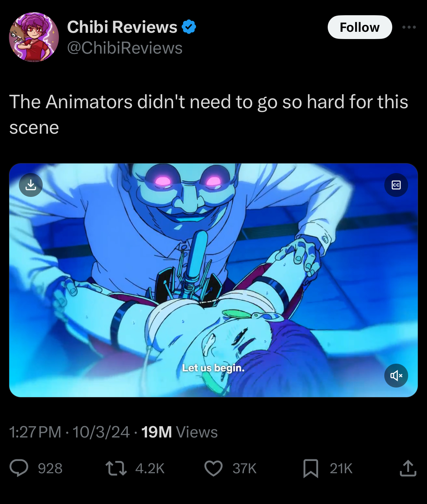The width and height of the screenshot is (427, 504).
Task: Open share menu with upload arrow icon
Action: point(408,468)
